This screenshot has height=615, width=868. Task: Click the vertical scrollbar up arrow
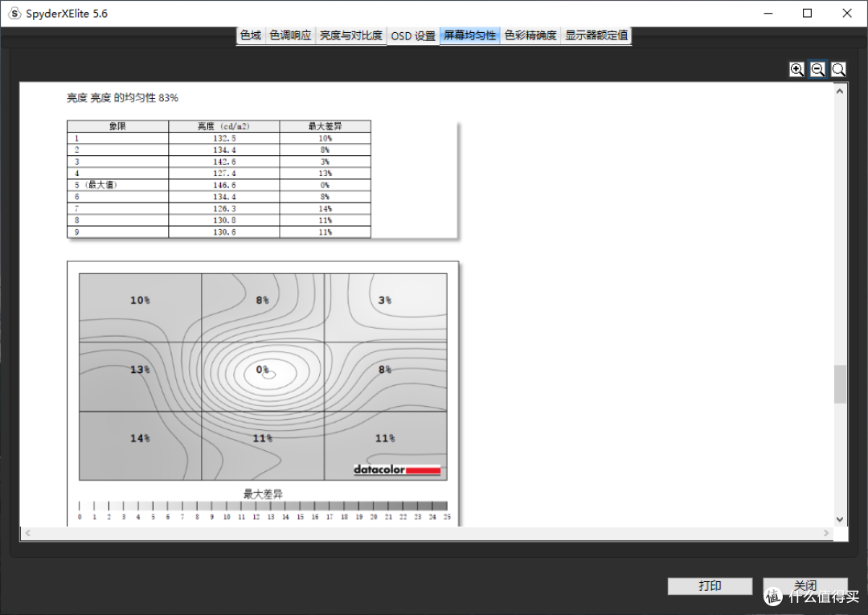(840, 92)
